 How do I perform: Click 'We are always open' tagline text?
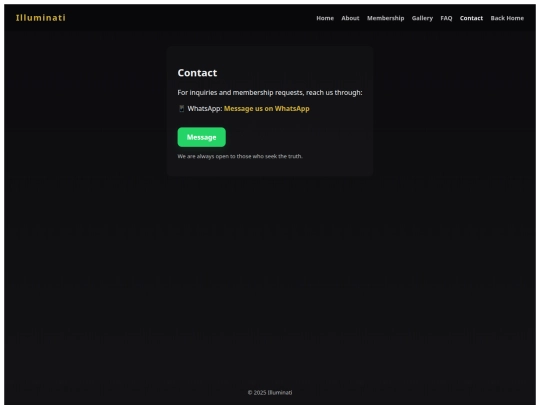(240, 156)
